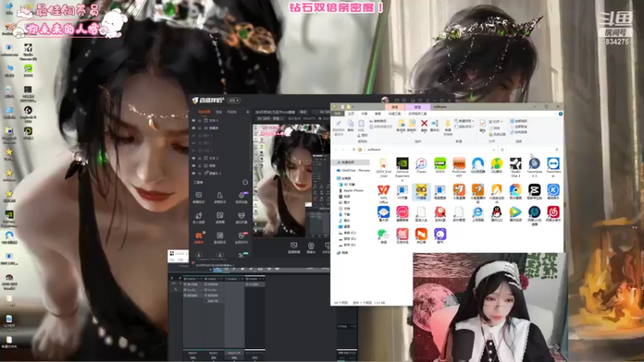Select the highlighted YY语音 owl icon
644x362 pixels.
421,192
